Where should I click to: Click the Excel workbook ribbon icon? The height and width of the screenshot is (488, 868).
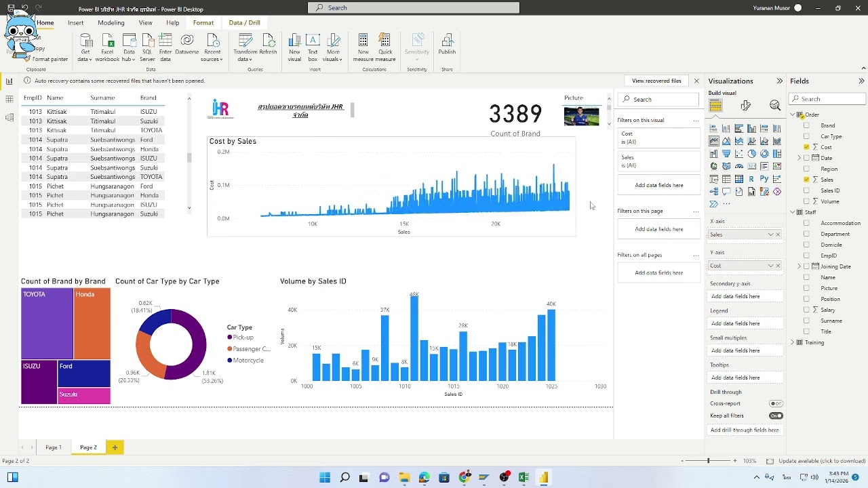click(x=107, y=47)
